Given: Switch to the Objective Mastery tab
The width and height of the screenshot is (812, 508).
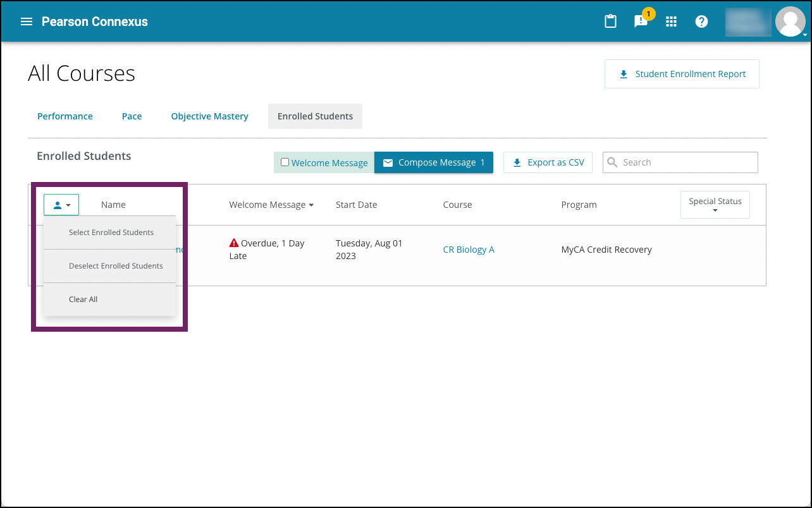Looking at the screenshot, I should [210, 116].
